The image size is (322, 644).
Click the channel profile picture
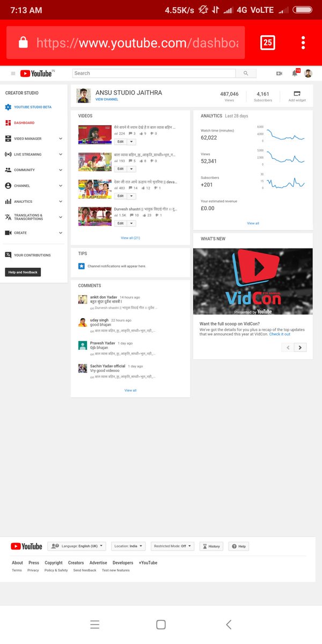click(x=84, y=96)
